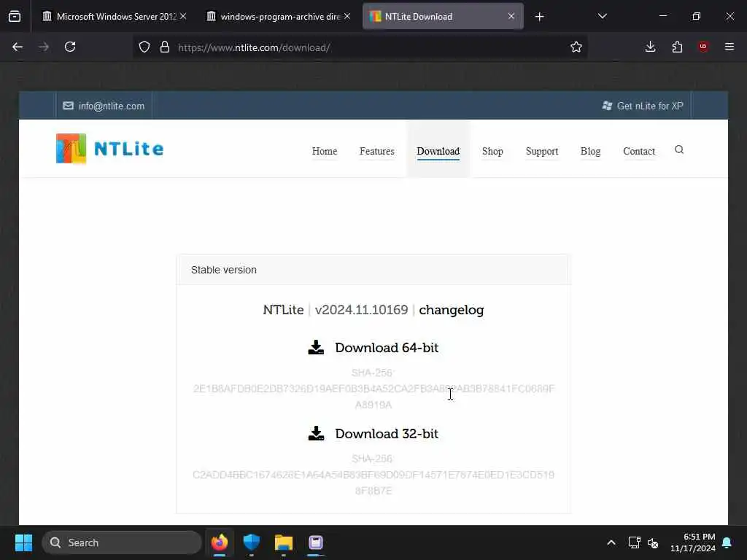Open File Explorer from taskbar
Image resolution: width=747 pixels, height=560 pixels.
coord(284,542)
